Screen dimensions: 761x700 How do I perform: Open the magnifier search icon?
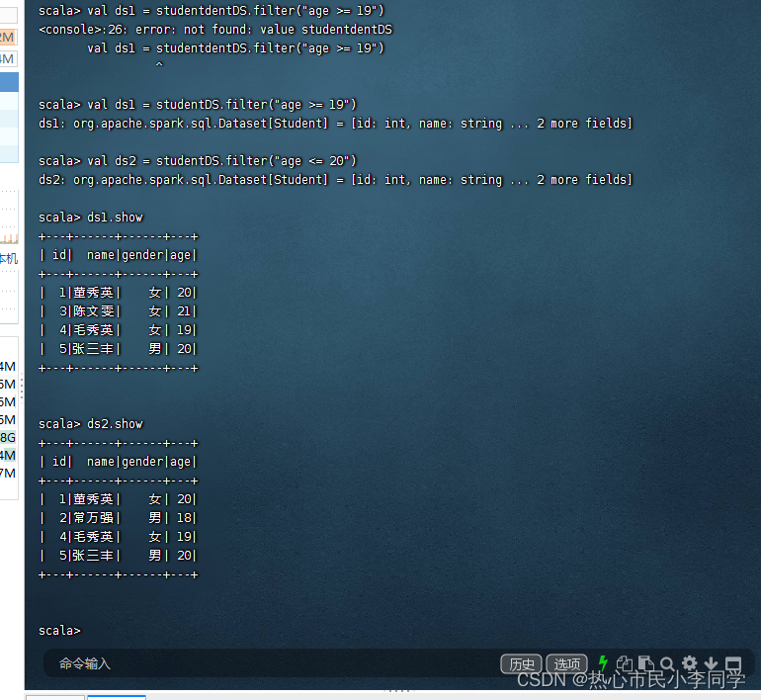point(667,663)
